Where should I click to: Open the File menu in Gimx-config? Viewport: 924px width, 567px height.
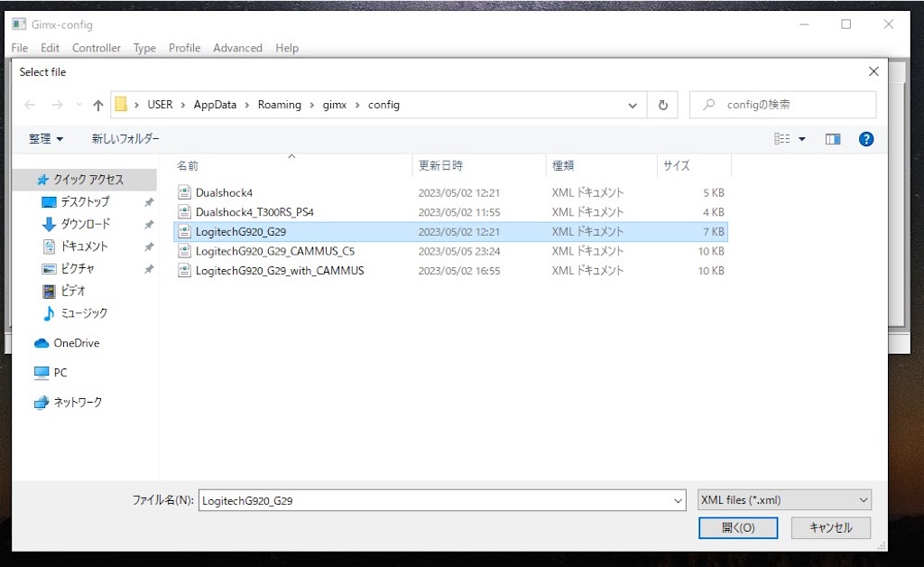20,48
